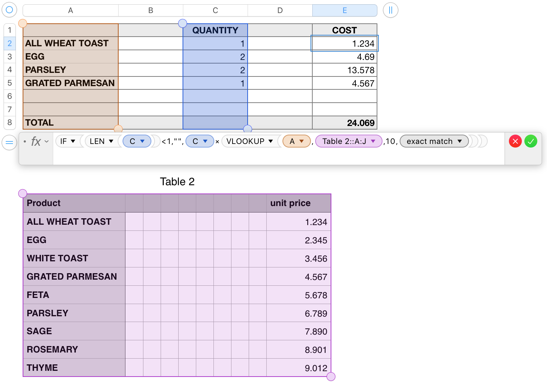Open the IF function token dropdown
This screenshot has height=392, width=547.
coord(73,141)
